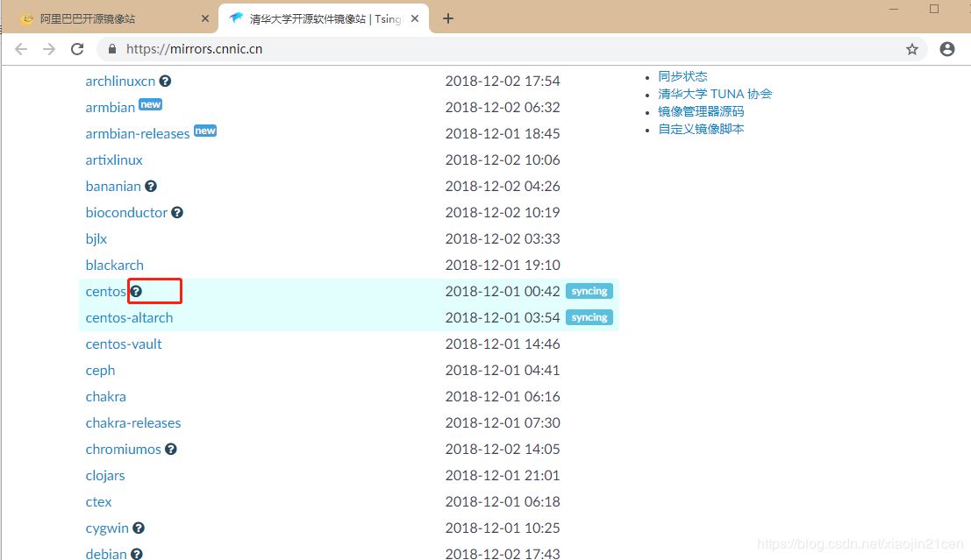Select timestamp 2018-12-02 14:05 for chromiumos
971x560 pixels.
click(503, 450)
